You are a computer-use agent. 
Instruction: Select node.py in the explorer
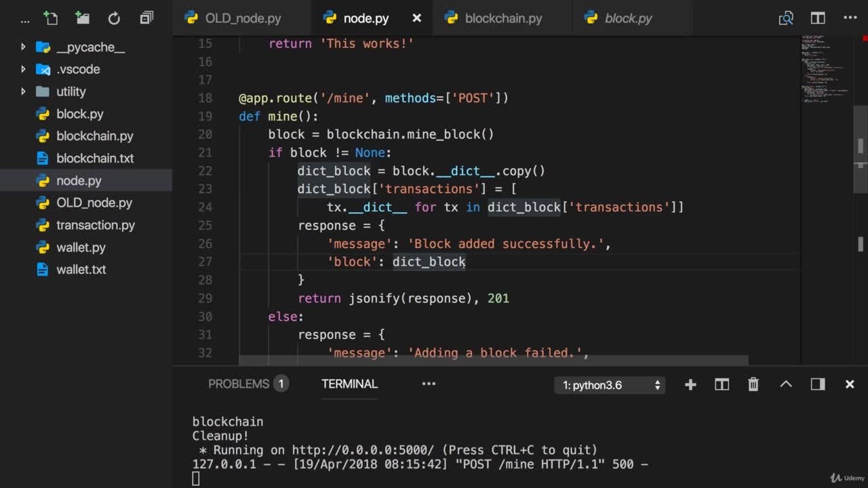[79, 180]
